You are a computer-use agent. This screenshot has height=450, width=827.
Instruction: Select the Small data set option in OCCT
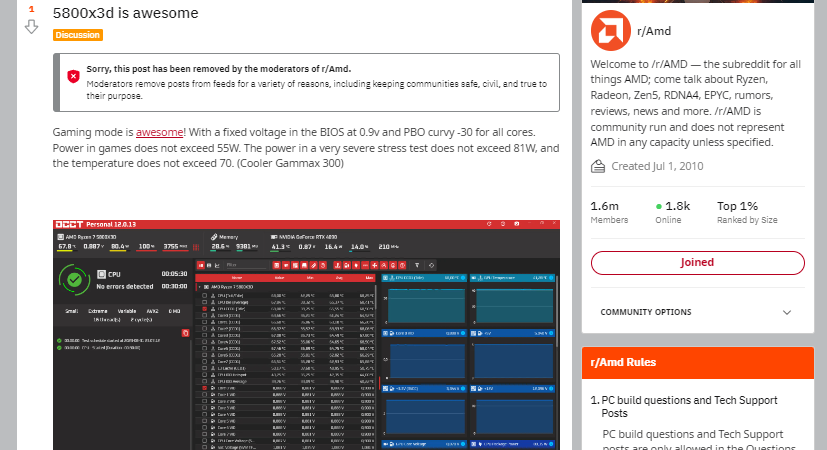(71, 311)
